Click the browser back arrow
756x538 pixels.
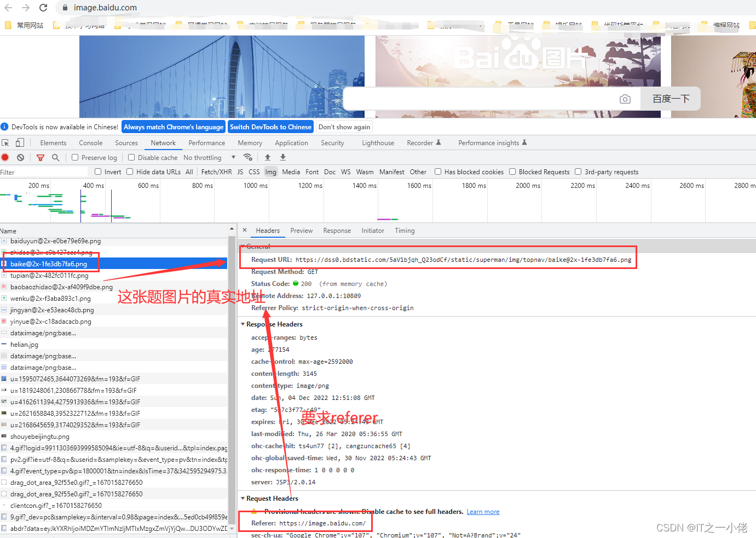[8, 8]
